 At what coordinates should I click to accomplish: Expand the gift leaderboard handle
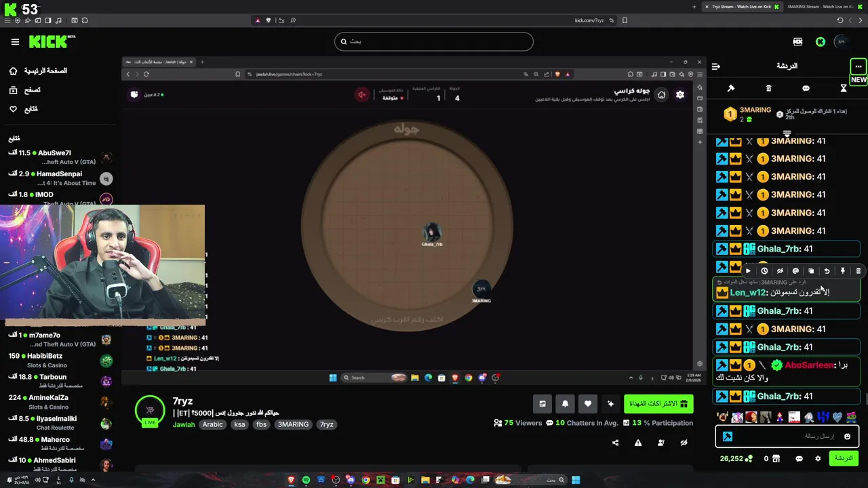tap(787, 133)
